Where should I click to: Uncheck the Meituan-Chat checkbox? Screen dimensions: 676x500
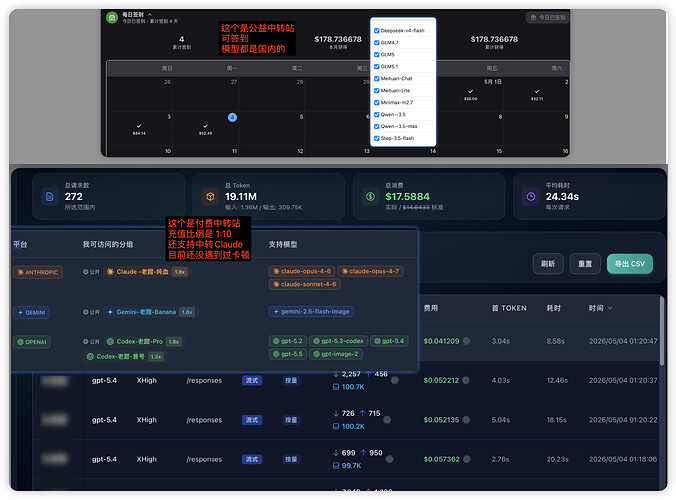tap(376, 78)
